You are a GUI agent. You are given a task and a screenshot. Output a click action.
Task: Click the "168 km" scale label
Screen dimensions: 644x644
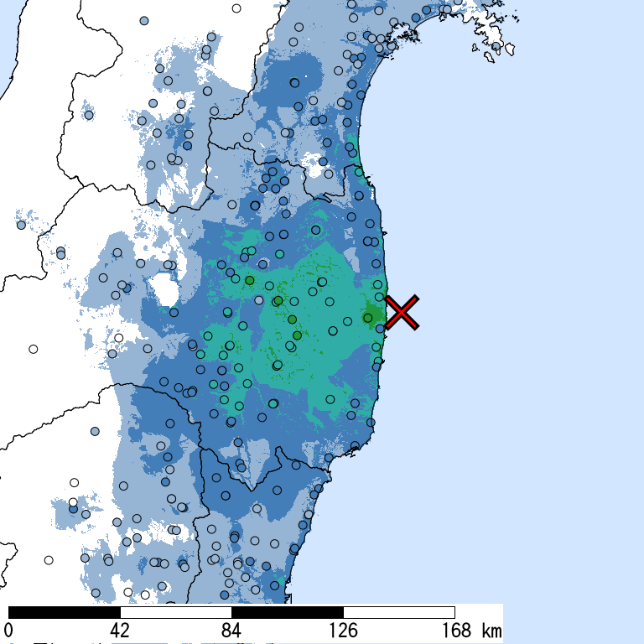tap(468, 630)
